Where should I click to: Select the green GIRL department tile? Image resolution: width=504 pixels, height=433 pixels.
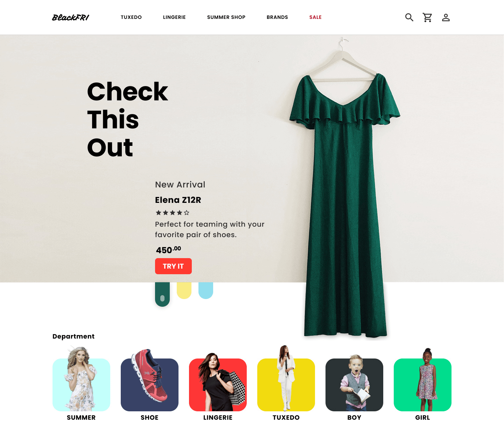coord(422,385)
